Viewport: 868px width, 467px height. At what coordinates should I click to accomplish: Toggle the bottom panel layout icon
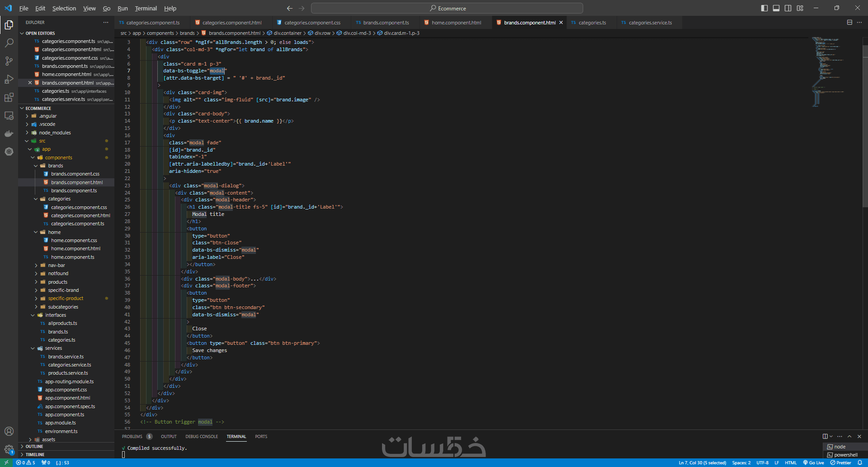pos(776,8)
